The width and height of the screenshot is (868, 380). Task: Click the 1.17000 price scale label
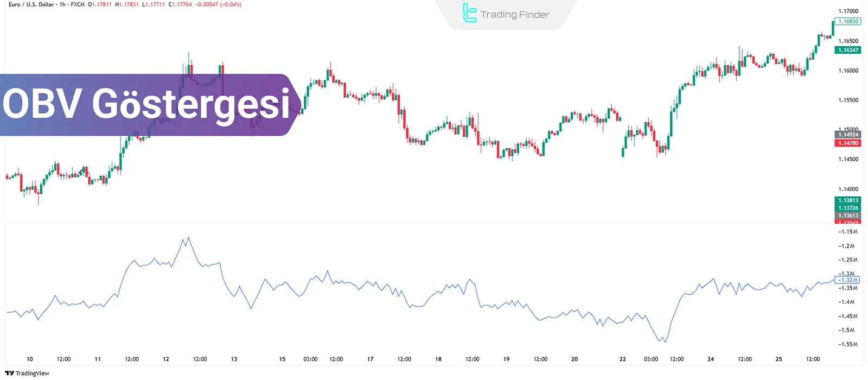(x=848, y=11)
